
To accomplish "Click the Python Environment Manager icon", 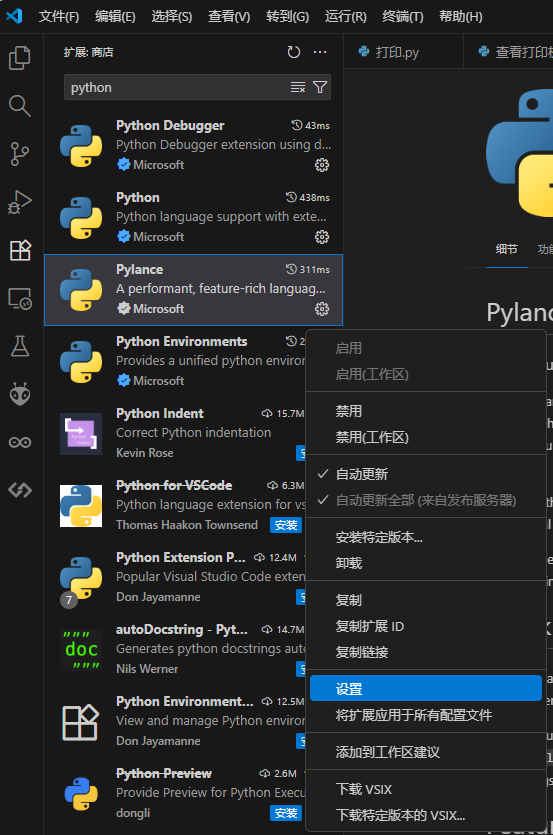I will pos(81,722).
